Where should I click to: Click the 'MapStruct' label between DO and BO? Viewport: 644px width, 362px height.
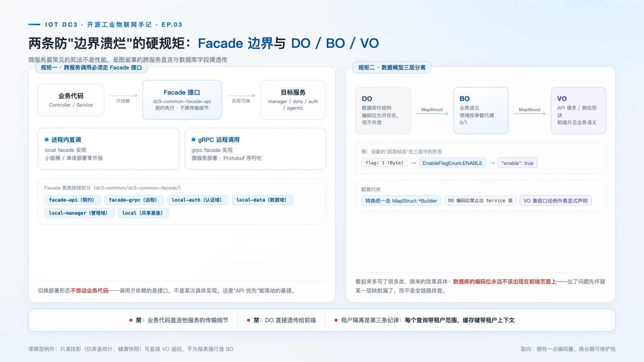point(432,110)
